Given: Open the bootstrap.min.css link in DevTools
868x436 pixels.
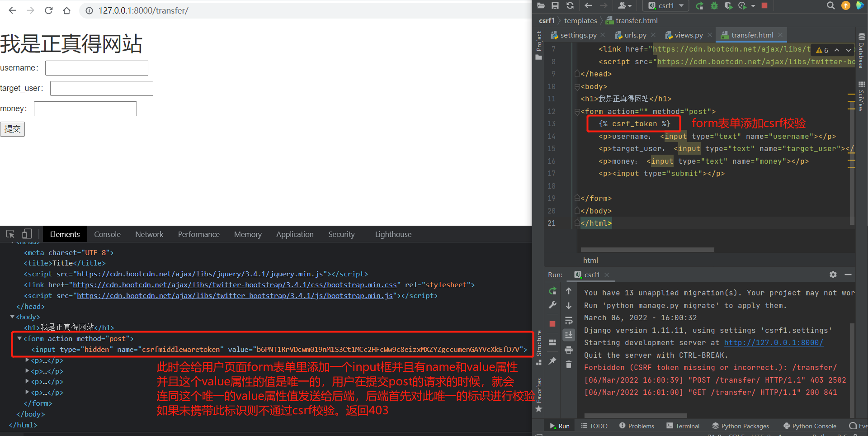Looking at the screenshot, I should pos(235,284).
